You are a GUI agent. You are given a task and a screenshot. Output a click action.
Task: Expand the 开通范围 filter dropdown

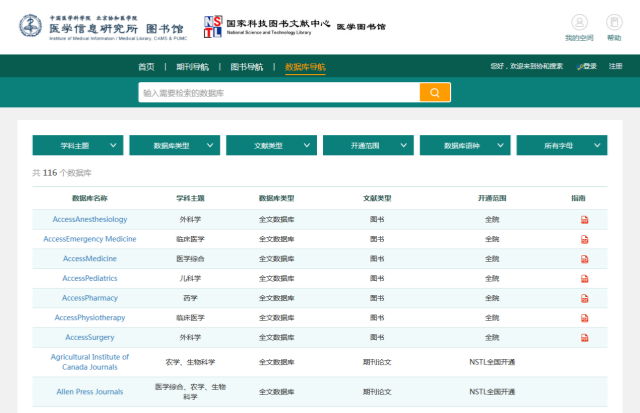click(368, 145)
